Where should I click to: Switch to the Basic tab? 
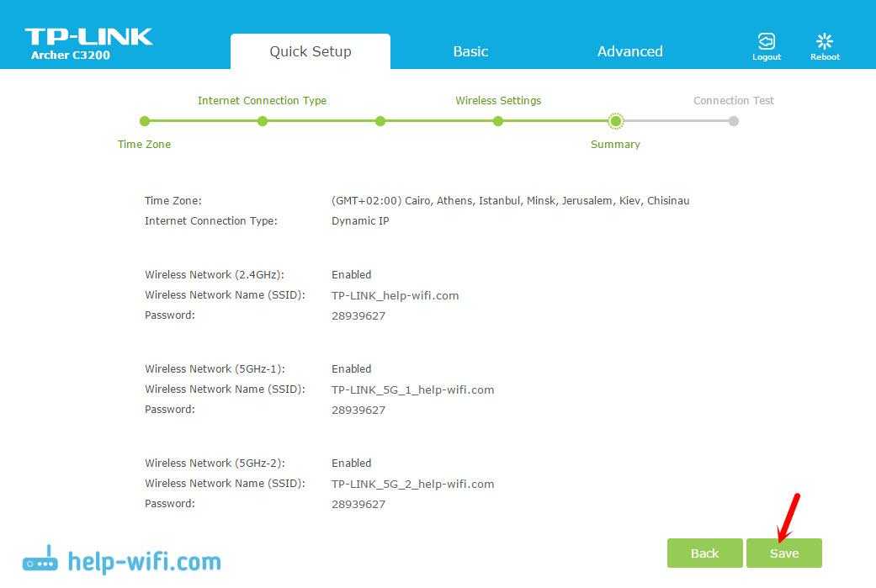(x=470, y=51)
